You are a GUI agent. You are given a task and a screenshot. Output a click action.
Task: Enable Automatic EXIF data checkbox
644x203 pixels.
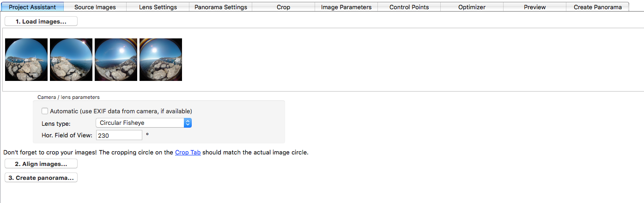[x=45, y=111]
